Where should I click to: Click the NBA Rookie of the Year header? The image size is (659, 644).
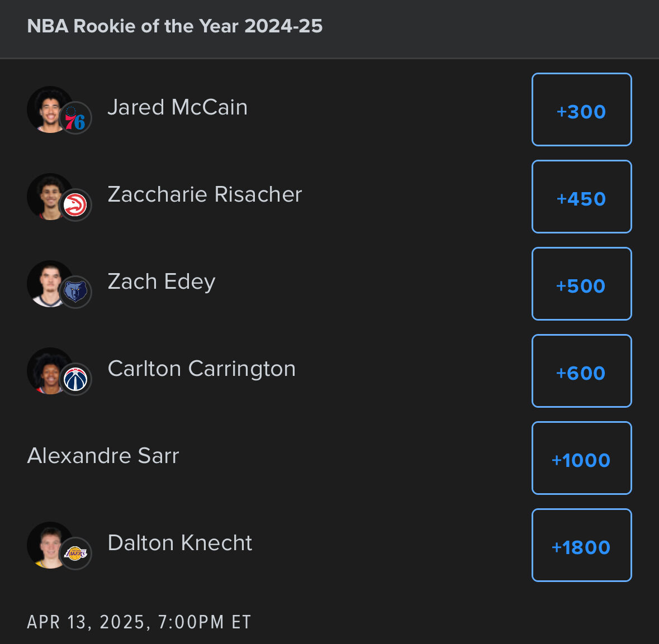click(x=175, y=26)
